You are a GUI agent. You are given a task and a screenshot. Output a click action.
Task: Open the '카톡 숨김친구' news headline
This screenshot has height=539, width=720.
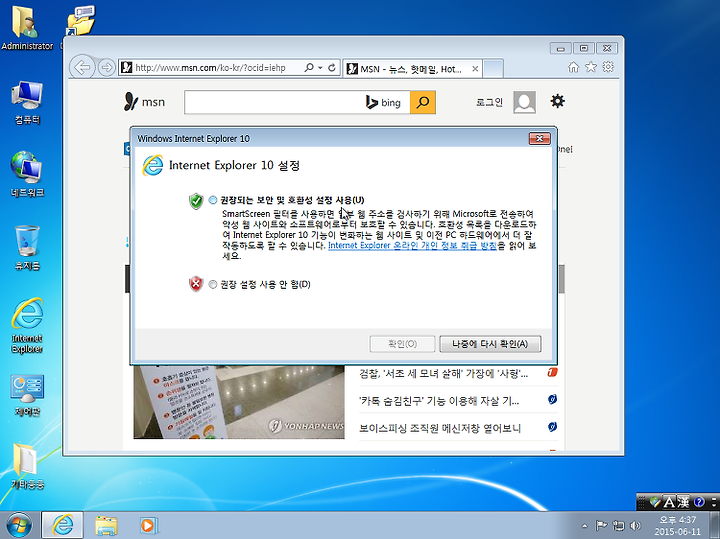439,401
